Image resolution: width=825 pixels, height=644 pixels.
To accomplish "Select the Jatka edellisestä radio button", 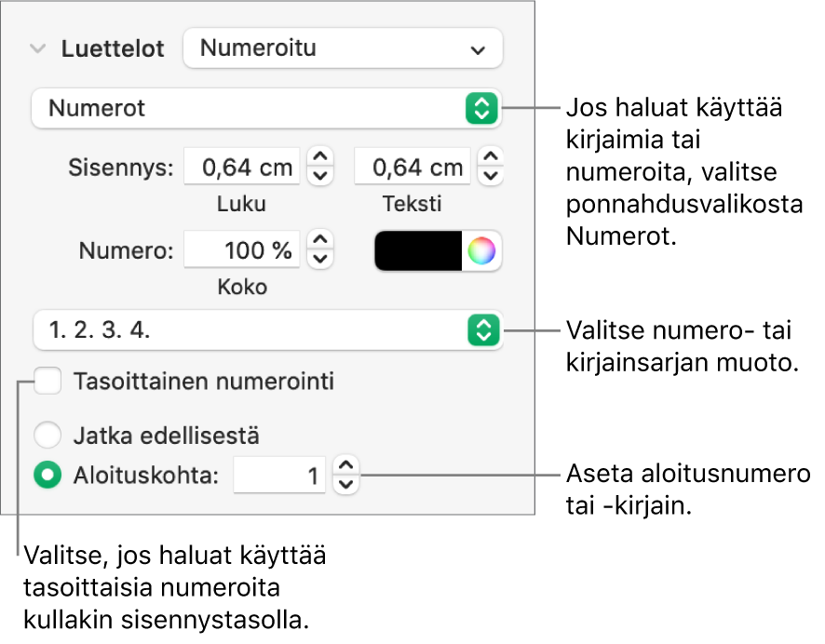I will click(x=47, y=435).
